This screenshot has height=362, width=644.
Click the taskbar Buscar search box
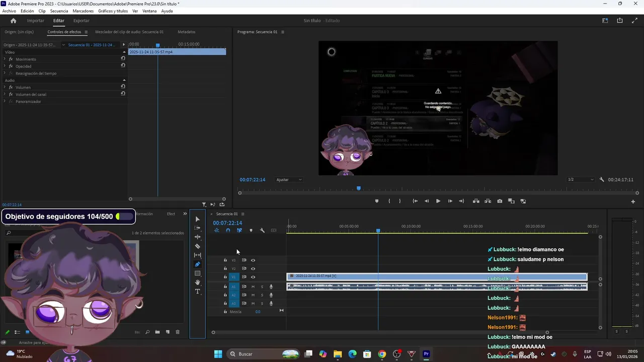click(262, 354)
